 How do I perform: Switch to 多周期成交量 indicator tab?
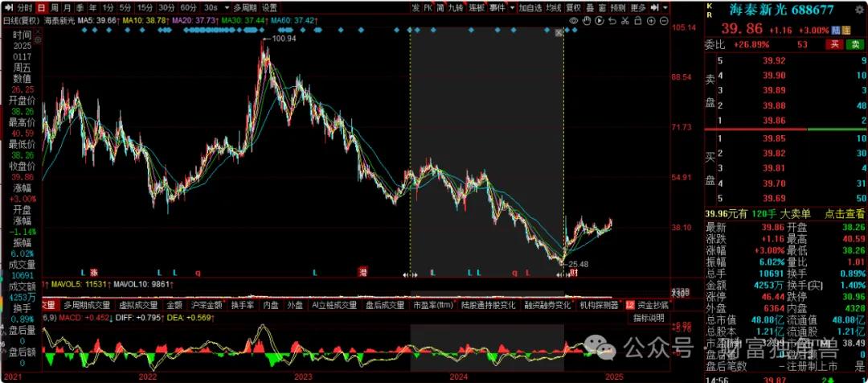tap(87, 305)
